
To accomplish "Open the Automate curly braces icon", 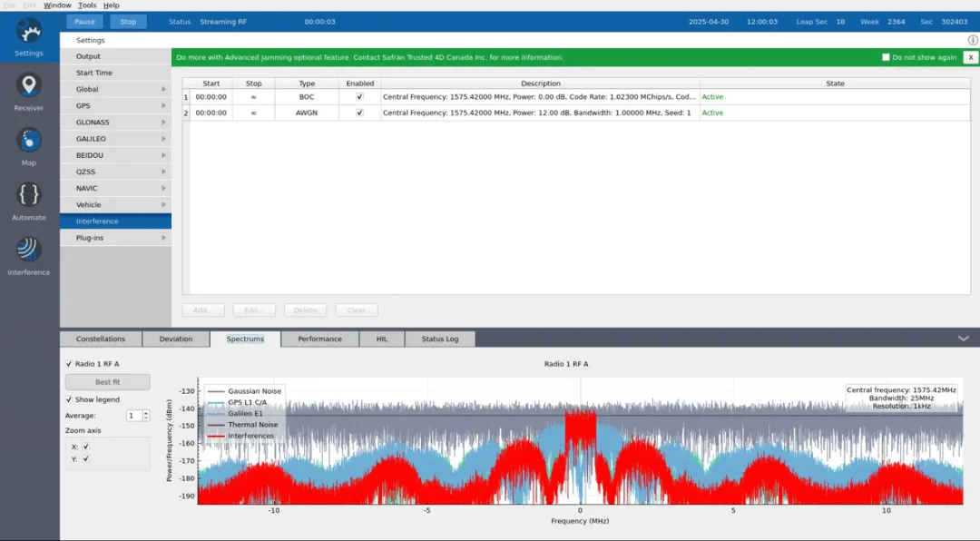I will point(29,194).
